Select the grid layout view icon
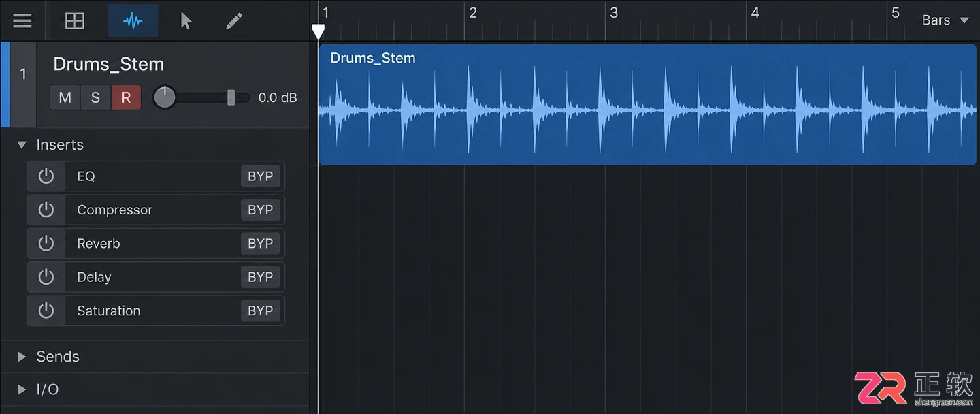 tap(75, 21)
